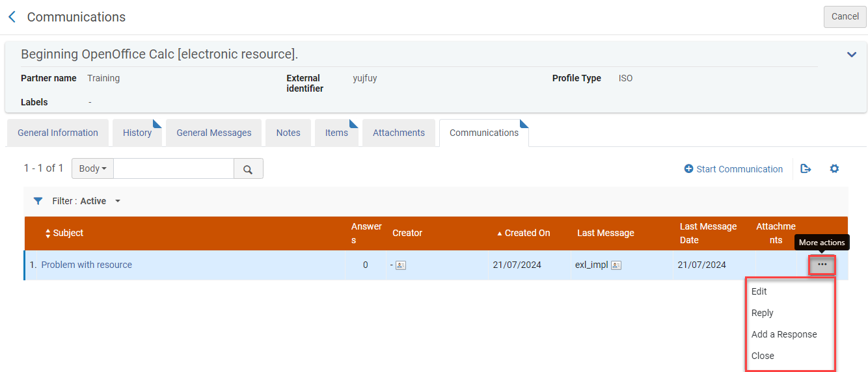Click the filter funnel icon

pos(38,201)
